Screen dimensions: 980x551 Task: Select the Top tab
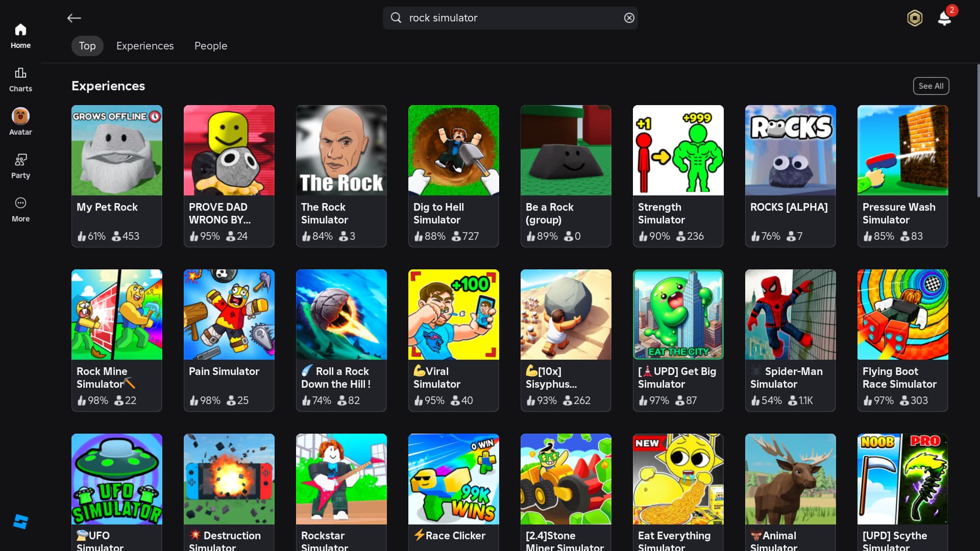coord(87,46)
